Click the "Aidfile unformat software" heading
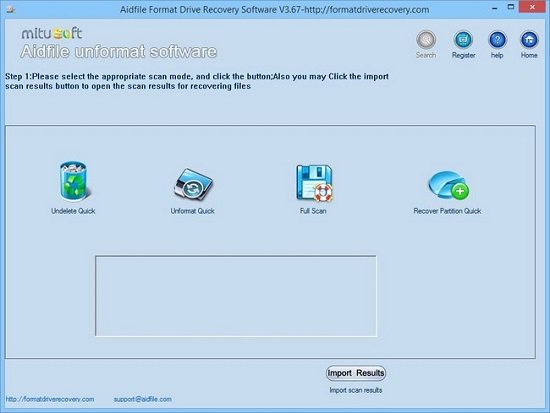The height and width of the screenshot is (413, 550). click(x=119, y=52)
